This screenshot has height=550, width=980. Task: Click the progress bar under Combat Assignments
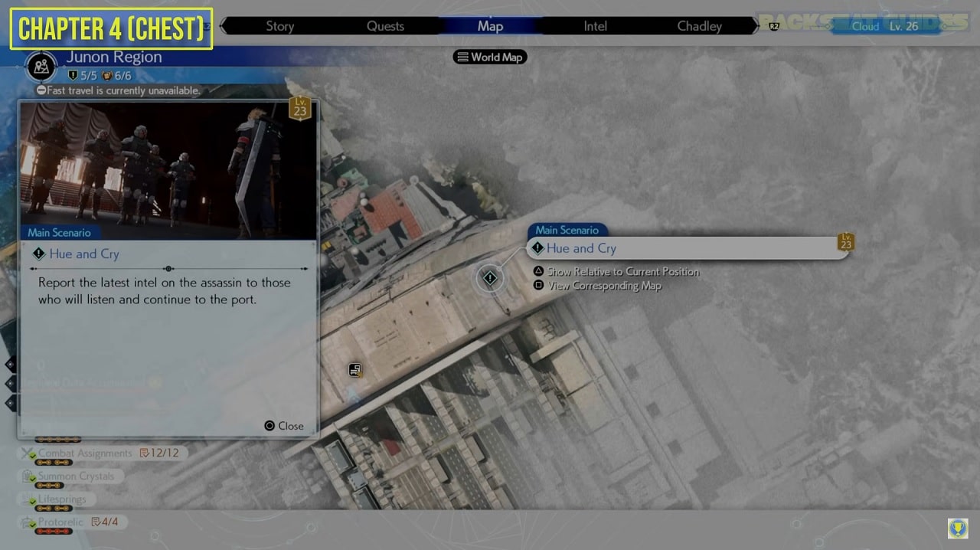[54, 463]
